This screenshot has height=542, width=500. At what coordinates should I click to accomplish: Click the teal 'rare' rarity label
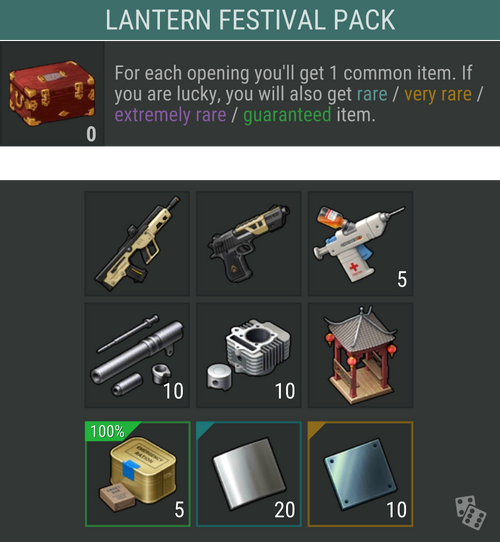pos(372,94)
